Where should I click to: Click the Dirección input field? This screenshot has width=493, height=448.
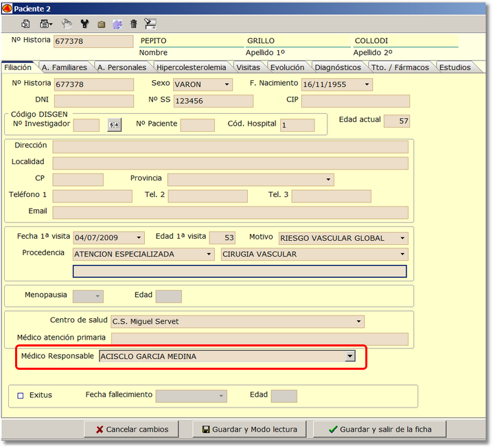(x=231, y=147)
